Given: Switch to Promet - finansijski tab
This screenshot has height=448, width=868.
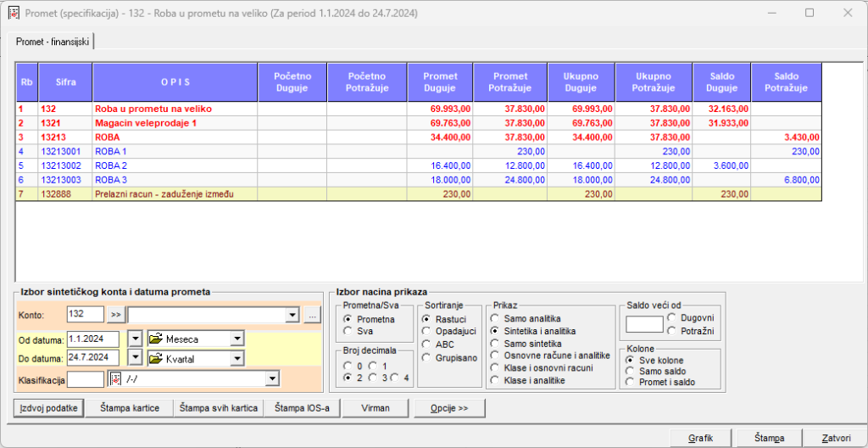Looking at the screenshot, I should pyautogui.click(x=53, y=41).
